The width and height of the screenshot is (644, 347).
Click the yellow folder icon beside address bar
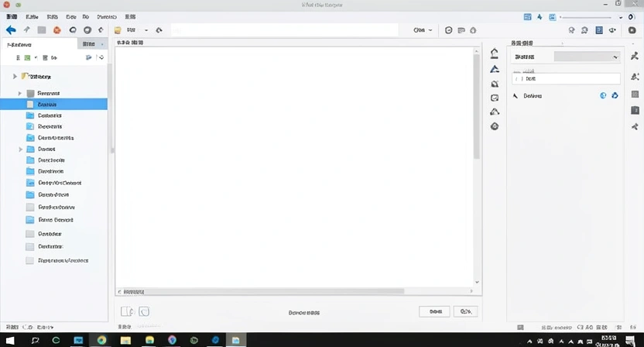118,30
